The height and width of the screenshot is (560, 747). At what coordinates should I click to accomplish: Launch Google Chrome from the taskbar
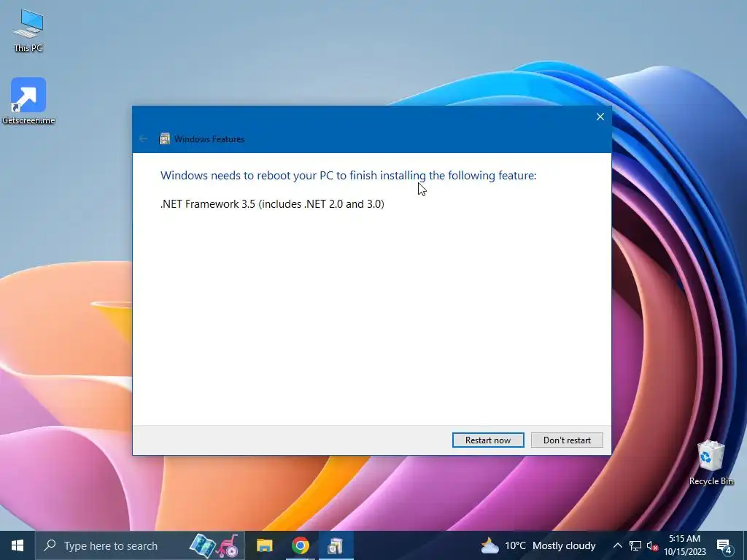300,545
